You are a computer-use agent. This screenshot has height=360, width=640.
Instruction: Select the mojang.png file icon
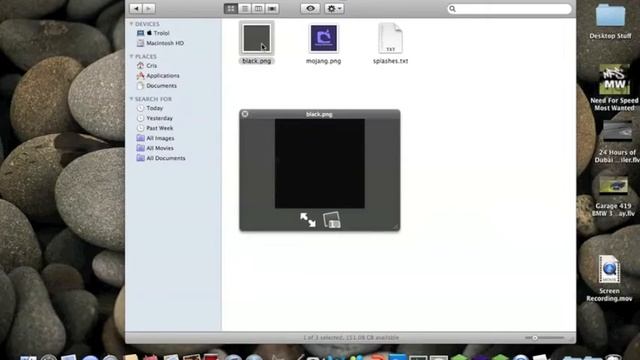(324, 38)
